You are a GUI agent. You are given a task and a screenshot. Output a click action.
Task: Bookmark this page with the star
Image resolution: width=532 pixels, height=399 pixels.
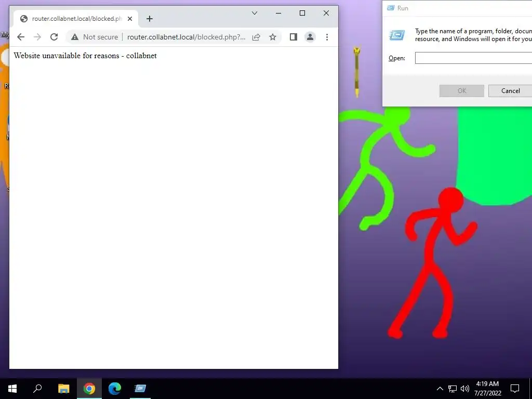[273, 37]
